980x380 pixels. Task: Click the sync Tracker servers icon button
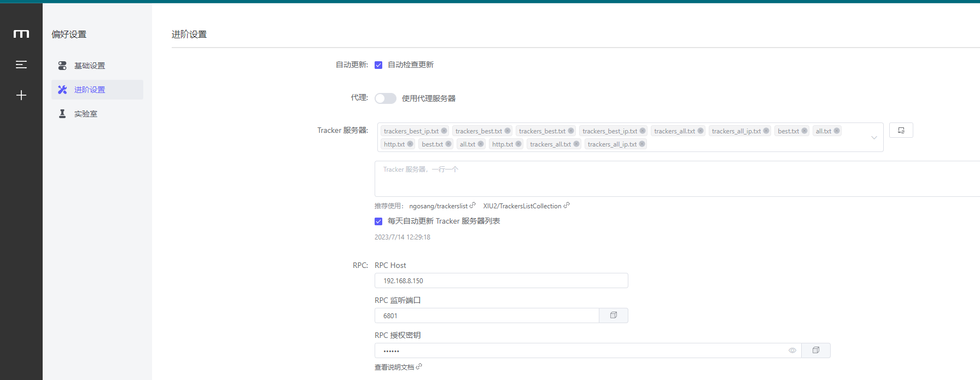901,130
